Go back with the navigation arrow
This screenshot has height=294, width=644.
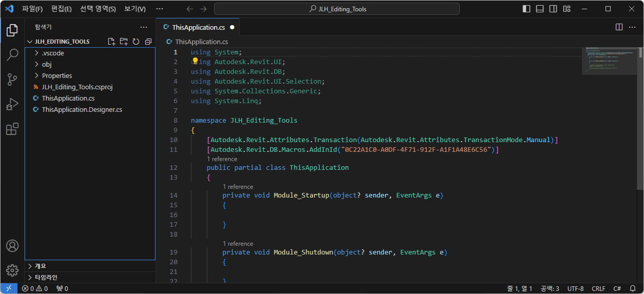[190, 9]
